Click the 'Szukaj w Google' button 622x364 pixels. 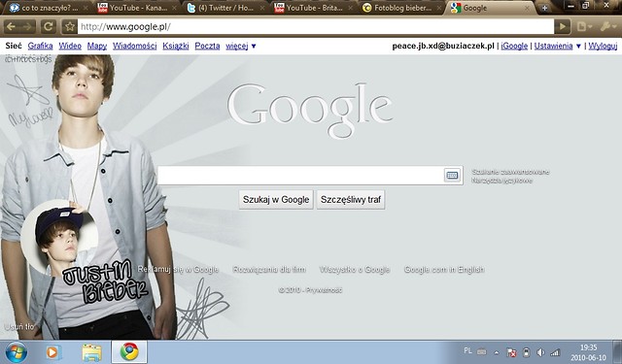[276, 200]
